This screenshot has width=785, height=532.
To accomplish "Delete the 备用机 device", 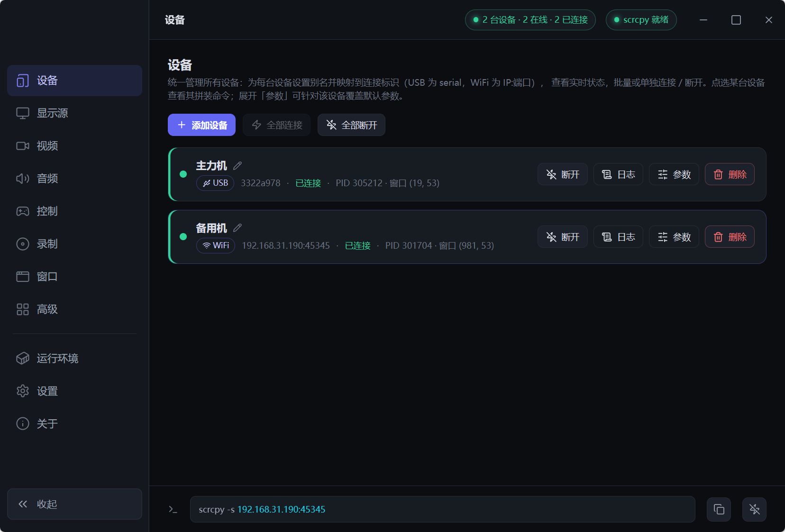I will [730, 237].
